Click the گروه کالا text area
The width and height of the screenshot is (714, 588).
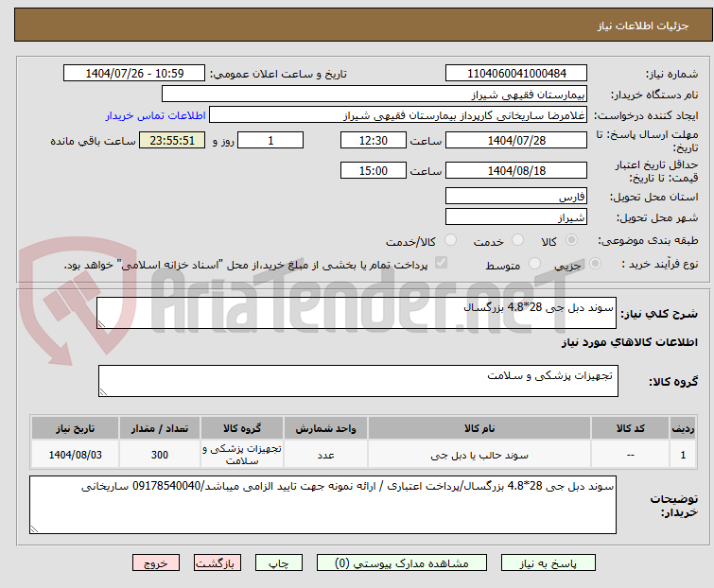[358, 381]
